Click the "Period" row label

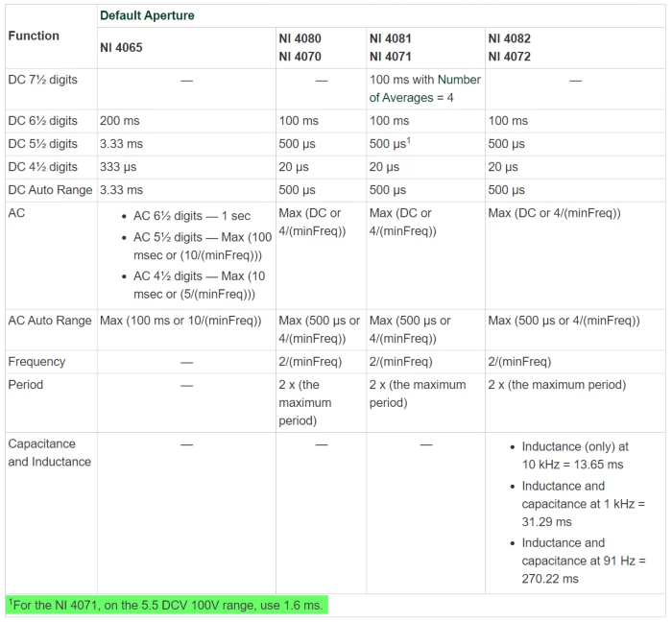coord(27,385)
